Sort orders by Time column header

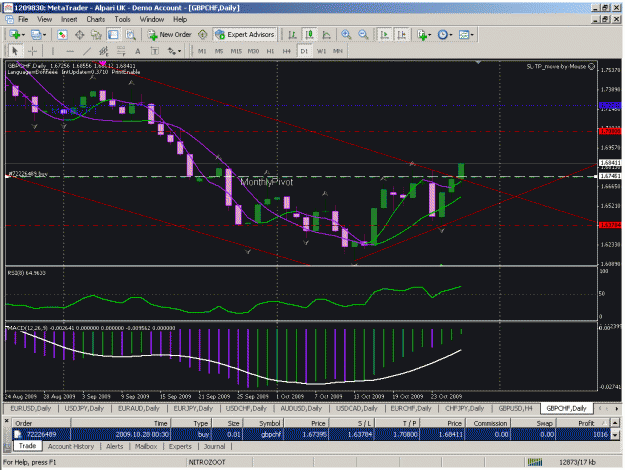point(121,423)
